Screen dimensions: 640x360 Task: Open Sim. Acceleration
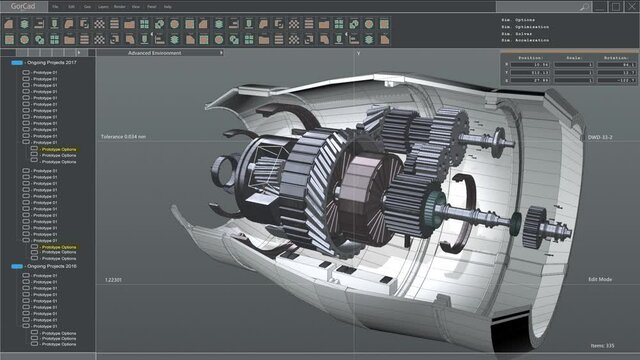click(525, 40)
